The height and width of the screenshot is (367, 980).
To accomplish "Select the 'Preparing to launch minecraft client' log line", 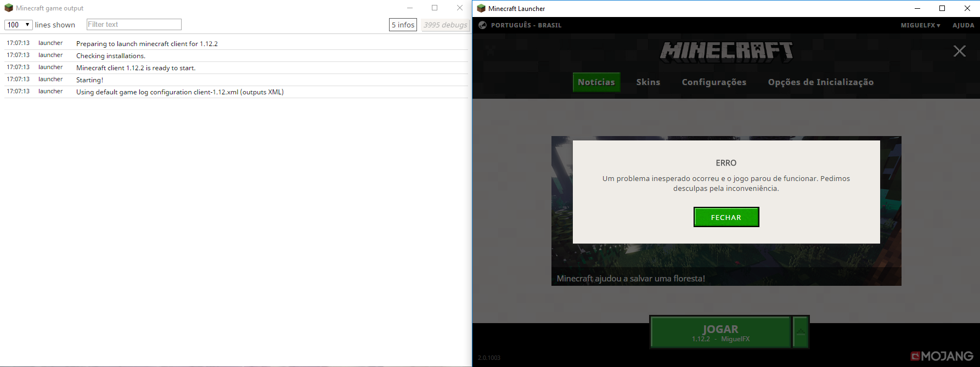I will point(236,43).
